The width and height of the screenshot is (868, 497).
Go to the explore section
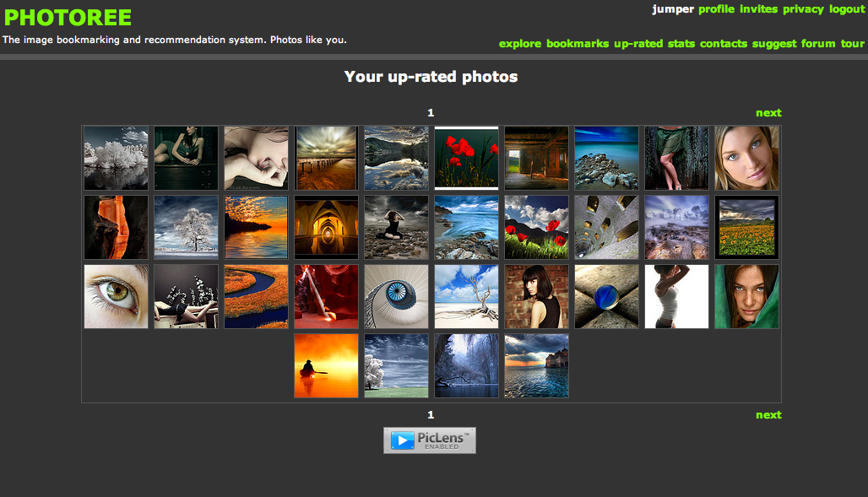[x=520, y=44]
